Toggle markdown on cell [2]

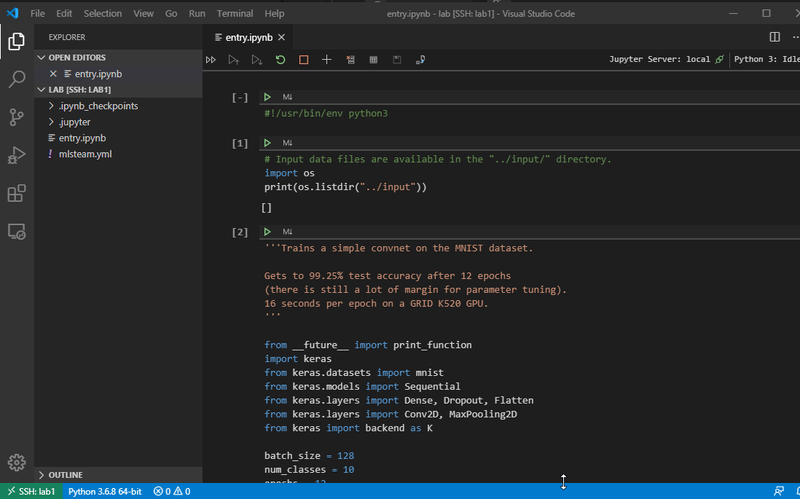tap(287, 232)
